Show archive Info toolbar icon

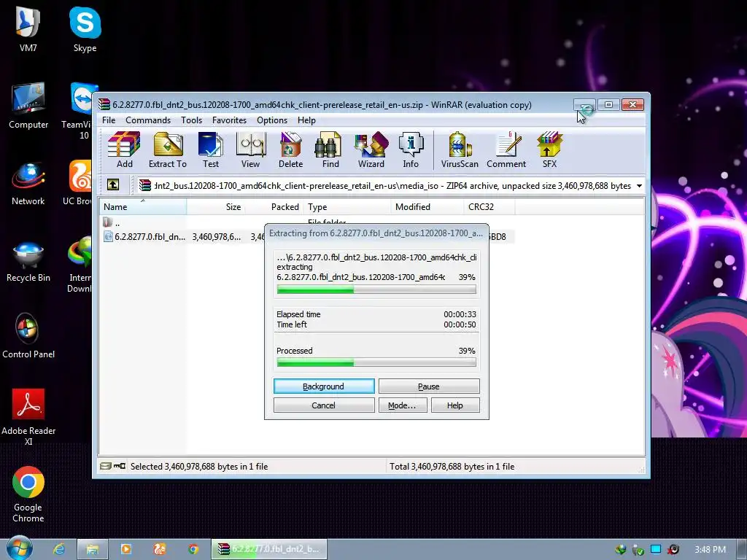[x=411, y=150]
